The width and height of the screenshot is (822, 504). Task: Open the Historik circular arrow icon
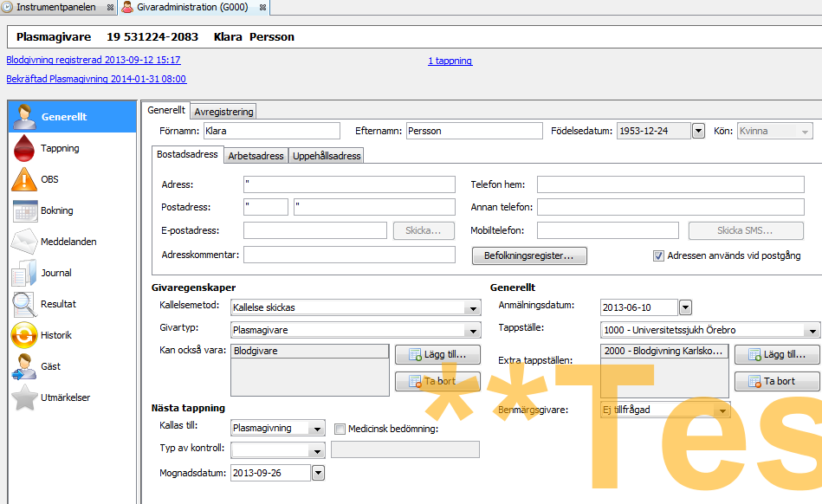(24, 335)
